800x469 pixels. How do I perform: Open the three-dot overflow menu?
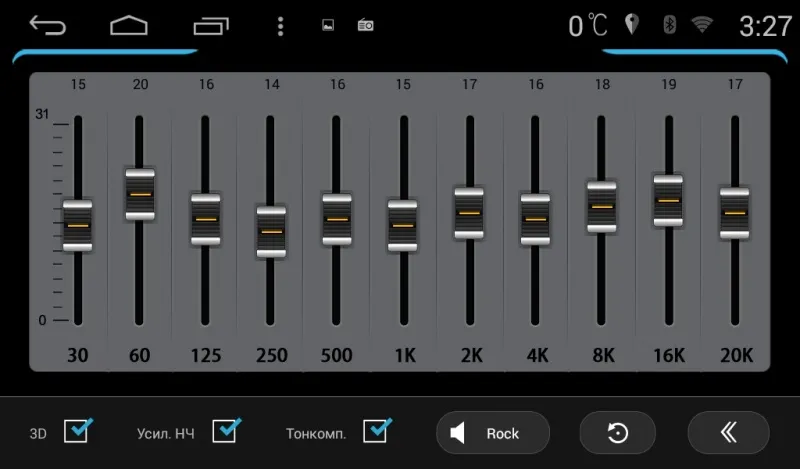(x=280, y=26)
